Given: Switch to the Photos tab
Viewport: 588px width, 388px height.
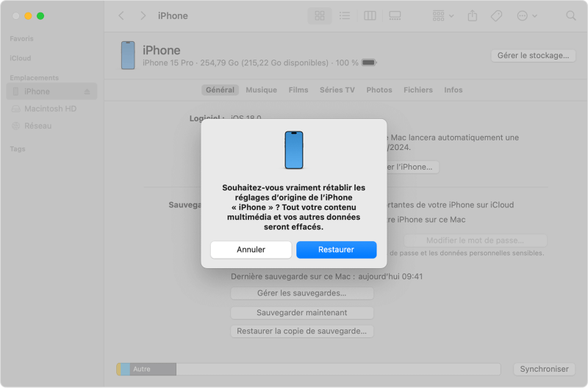Looking at the screenshot, I should [379, 90].
